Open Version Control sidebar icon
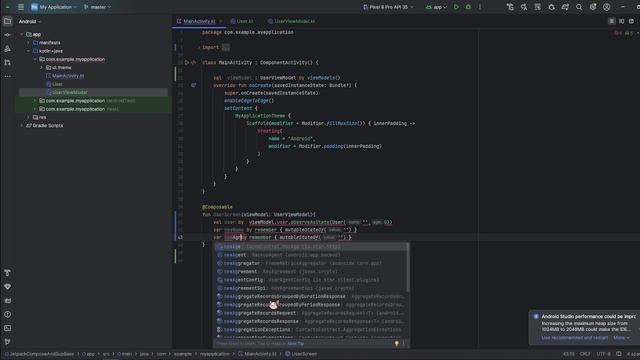The image size is (640, 360). (7, 342)
